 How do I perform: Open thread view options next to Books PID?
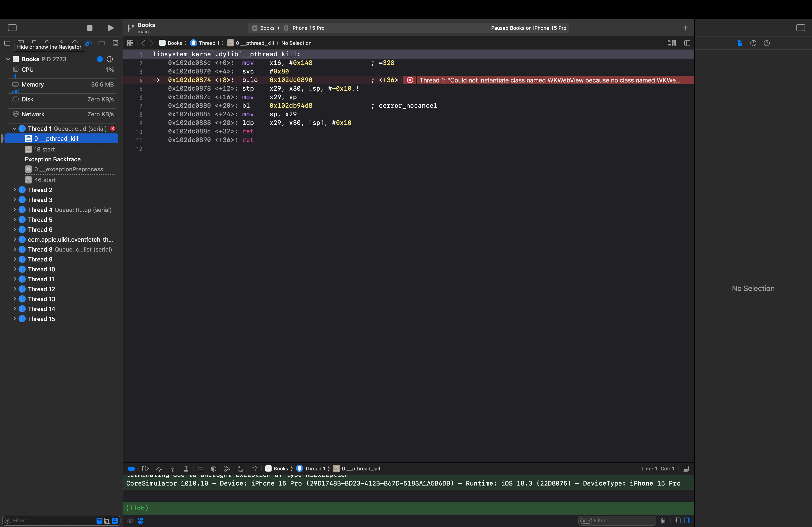point(110,59)
